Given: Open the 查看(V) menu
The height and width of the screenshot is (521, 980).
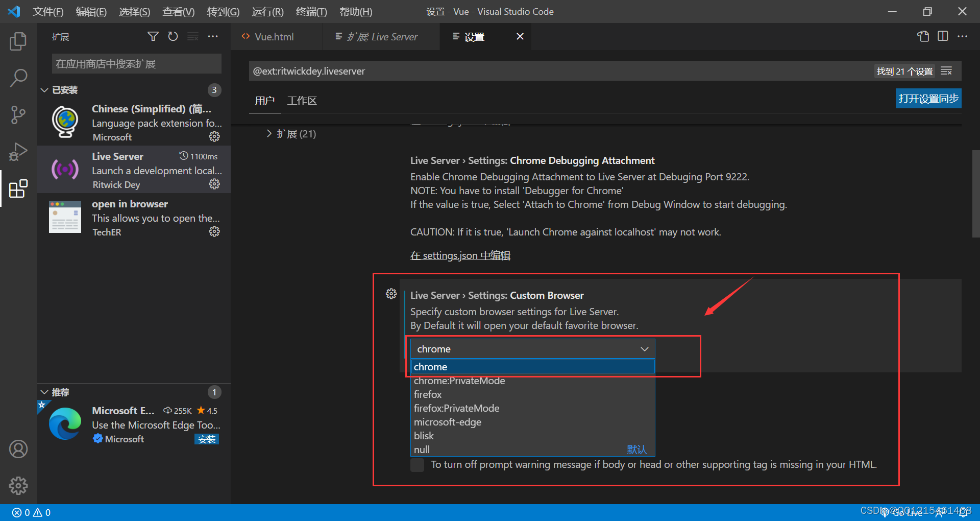Looking at the screenshot, I should click(x=179, y=11).
